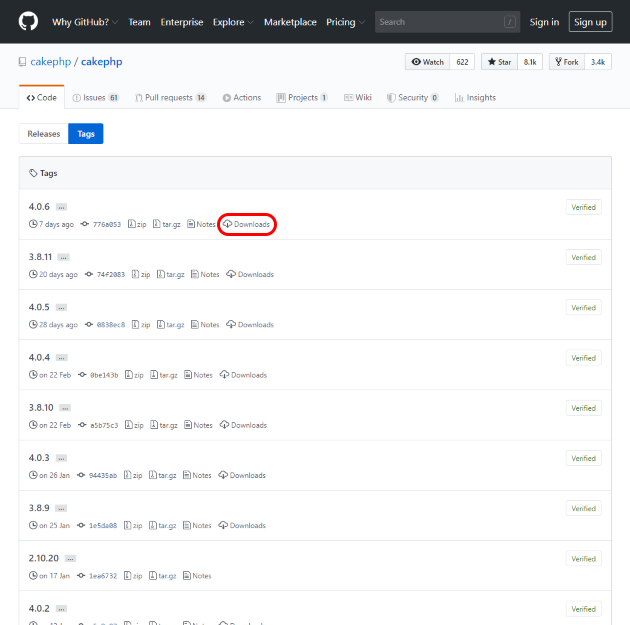Open Downloads for tag 4.0.4

[x=248, y=375]
